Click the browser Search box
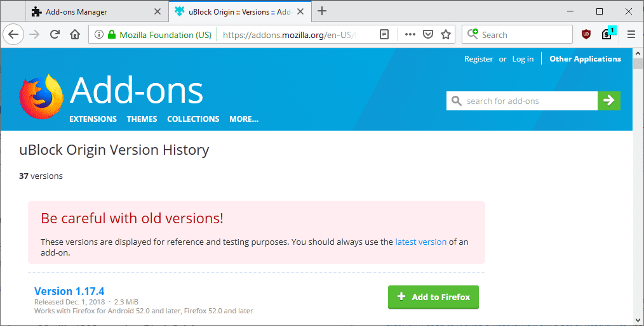The width and height of the screenshot is (644, 326). (517, 34)
